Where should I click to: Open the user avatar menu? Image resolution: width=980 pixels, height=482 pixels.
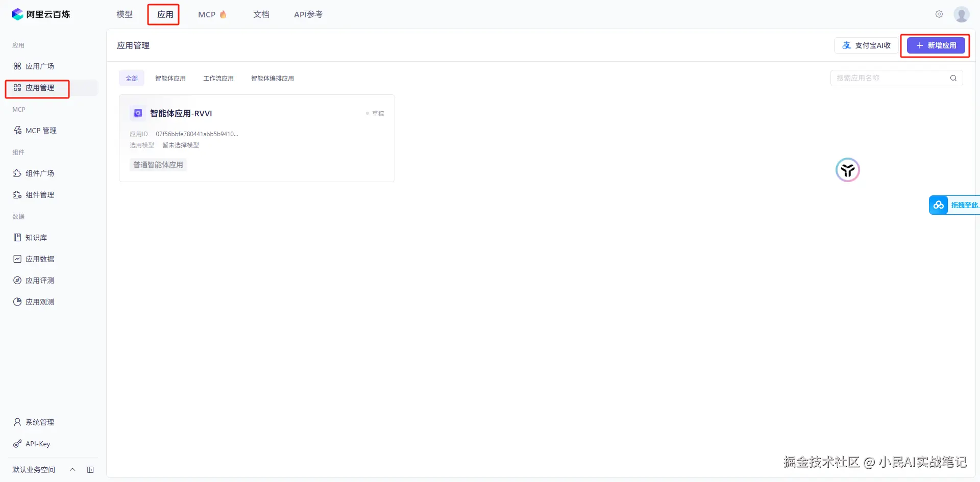962,14
